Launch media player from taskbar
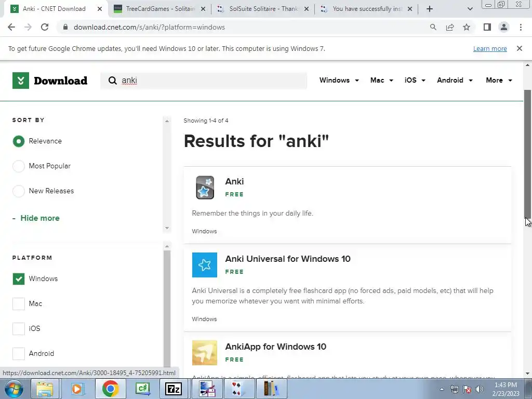This screenshot has width=532, height=399. [x=77, y=389]
